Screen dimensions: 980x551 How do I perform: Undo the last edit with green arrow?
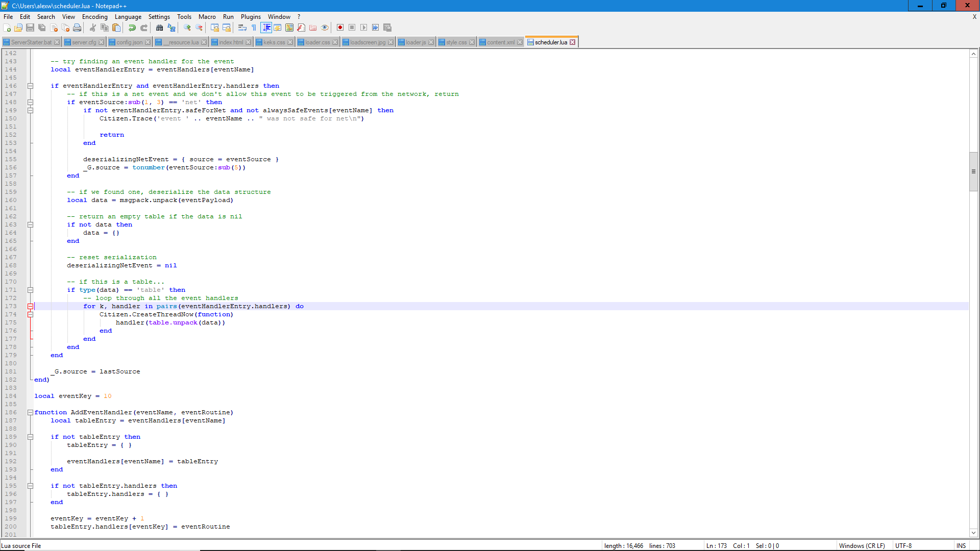[132, 28]
